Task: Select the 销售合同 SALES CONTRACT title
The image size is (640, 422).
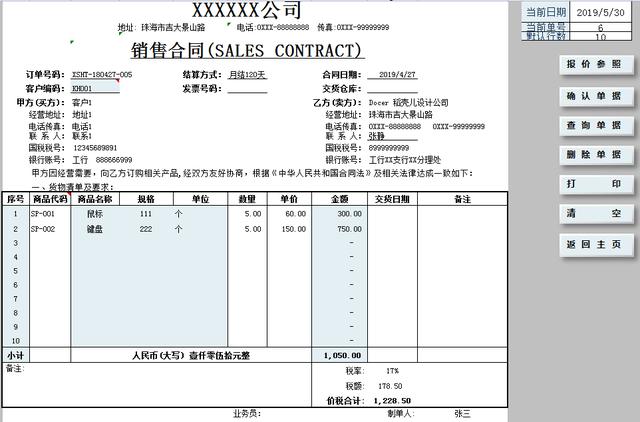Action: tap(247, 51)
